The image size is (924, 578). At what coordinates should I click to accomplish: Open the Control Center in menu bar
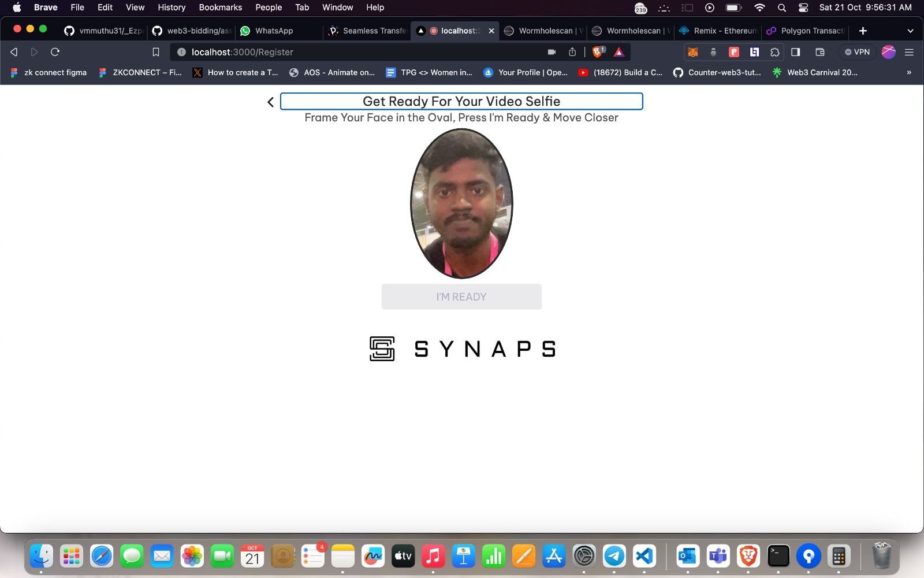pos(803,8)
